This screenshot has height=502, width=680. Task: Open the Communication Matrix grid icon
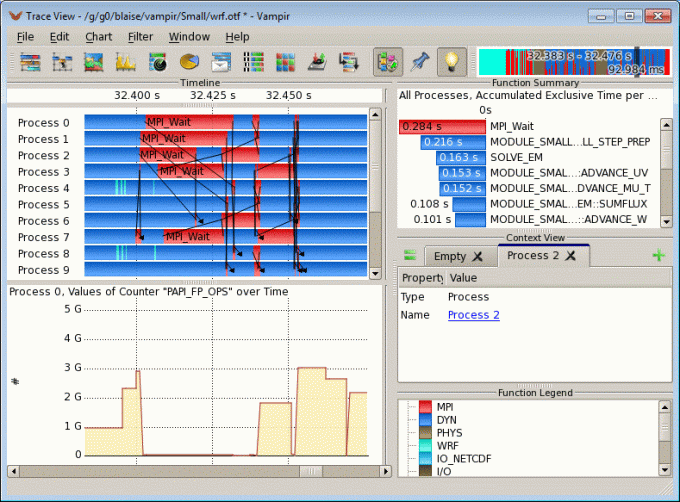tap(285, 62)
